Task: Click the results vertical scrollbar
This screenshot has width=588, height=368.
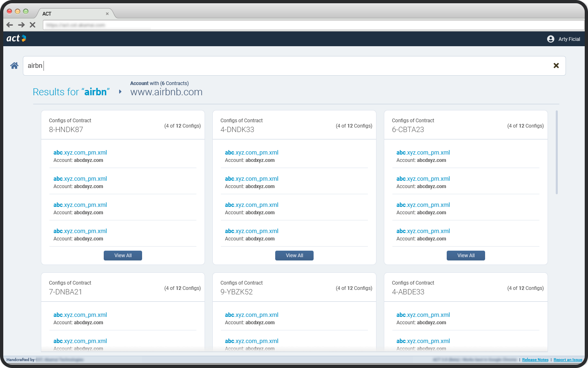Action: pos(557,152)
